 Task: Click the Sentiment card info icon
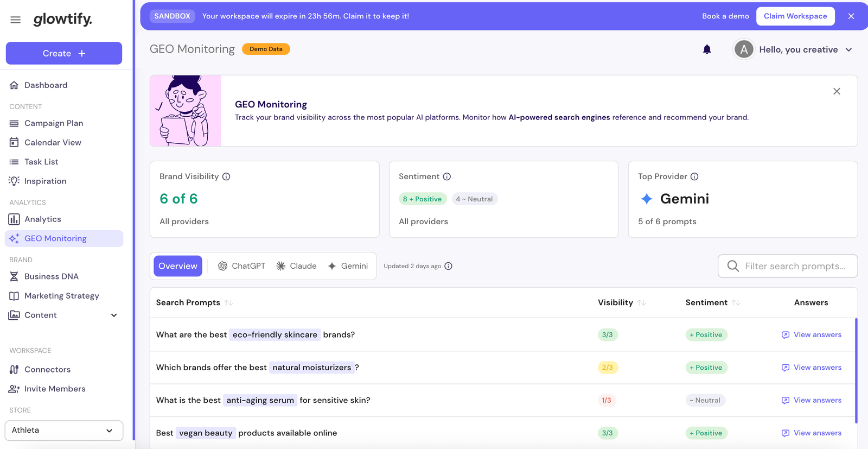click(x=447, y=176)
